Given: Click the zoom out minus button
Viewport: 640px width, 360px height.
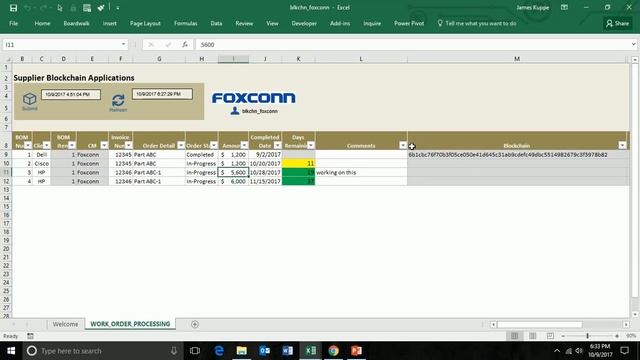Looking at the screenshot, I should point(563,336).
